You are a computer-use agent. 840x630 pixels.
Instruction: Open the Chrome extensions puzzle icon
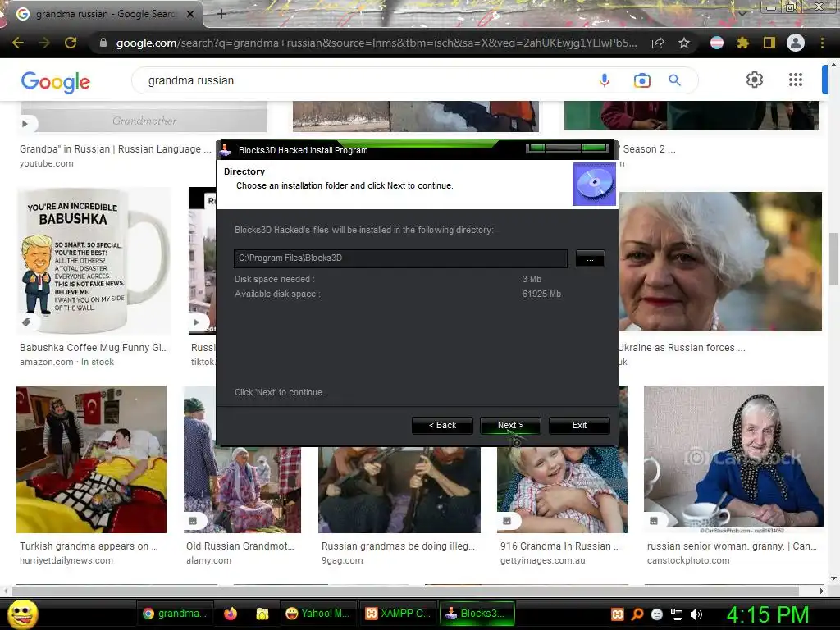pos(743,43)
